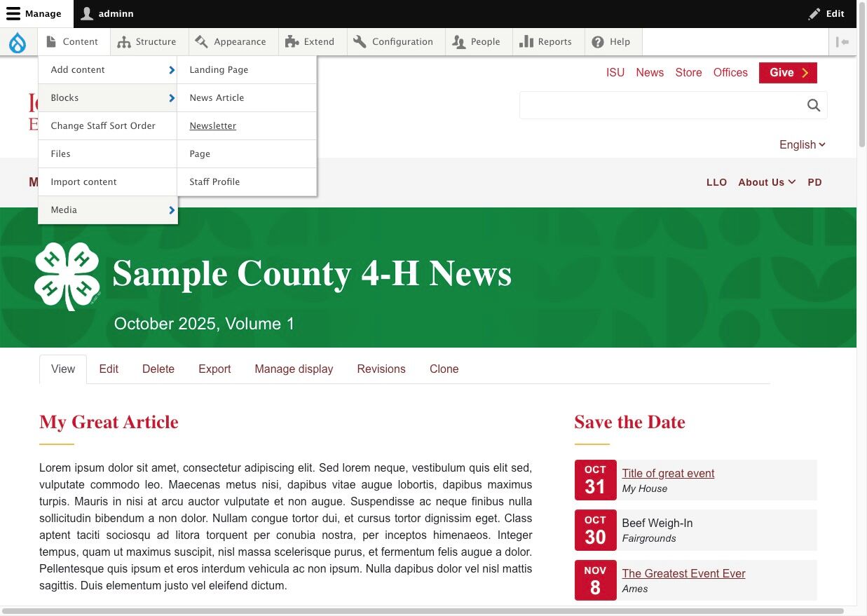Click the My House location text
This screenshot has height=616, width=867.
tap(645, 489)
